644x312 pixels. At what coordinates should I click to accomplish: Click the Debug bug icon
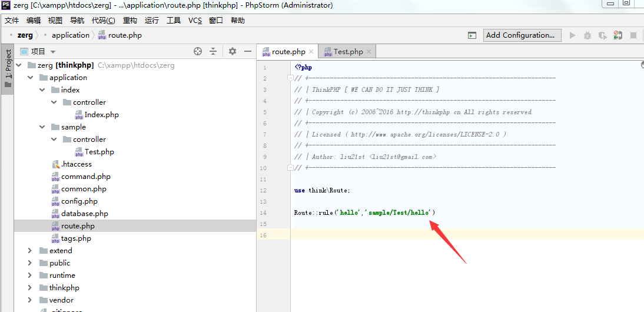click(587, 35)
